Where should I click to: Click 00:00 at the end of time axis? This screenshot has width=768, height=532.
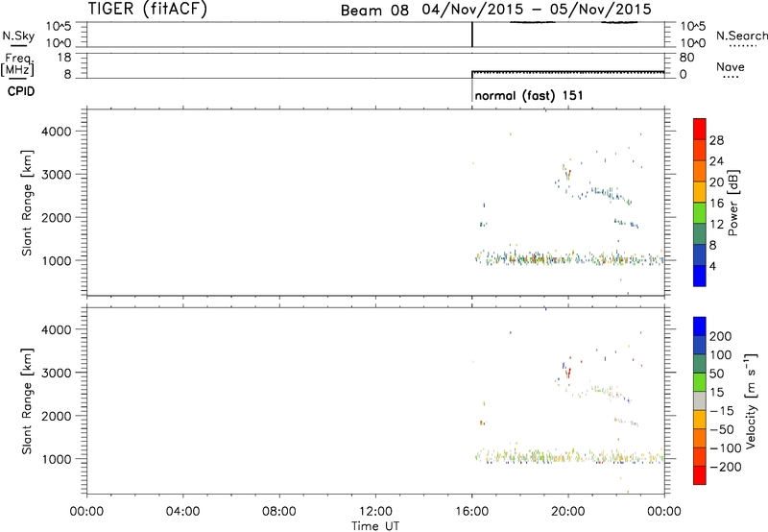[664, 511]
